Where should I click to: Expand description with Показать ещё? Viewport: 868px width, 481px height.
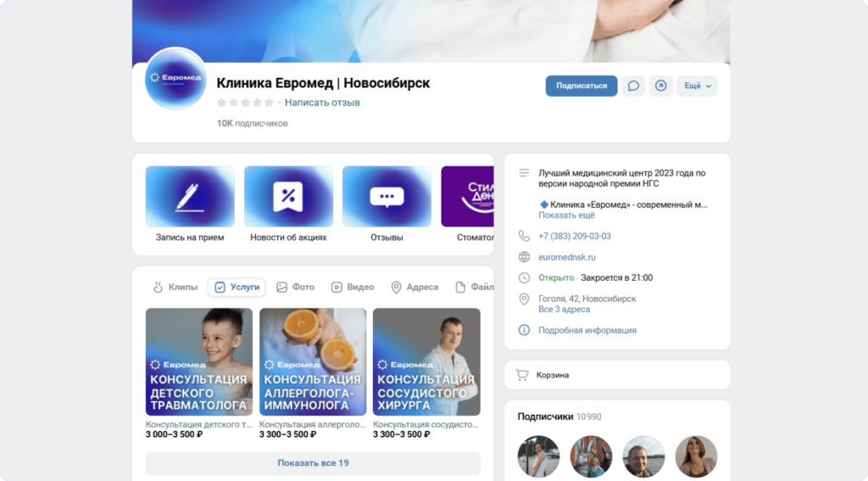(566, 215)
